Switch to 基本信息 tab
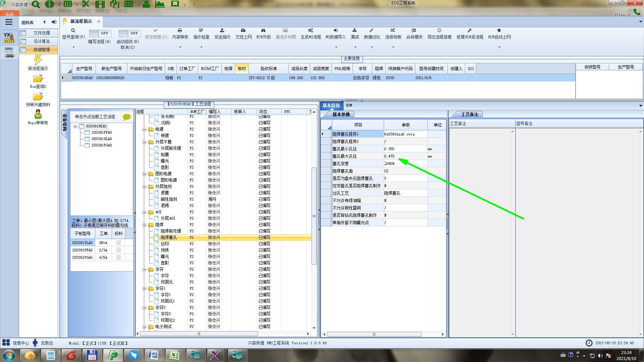This screenshot has height=362, width=644. [x=331, y=105]
